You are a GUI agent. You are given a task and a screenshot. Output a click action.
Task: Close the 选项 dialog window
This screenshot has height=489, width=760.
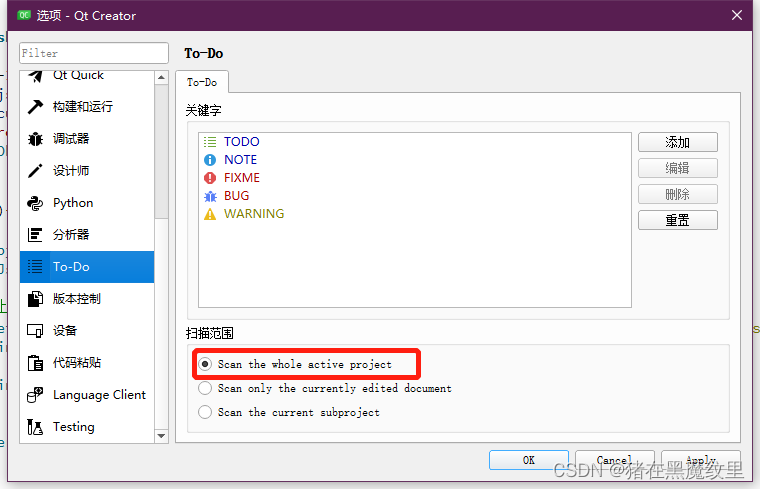click(x=737, y=16)
